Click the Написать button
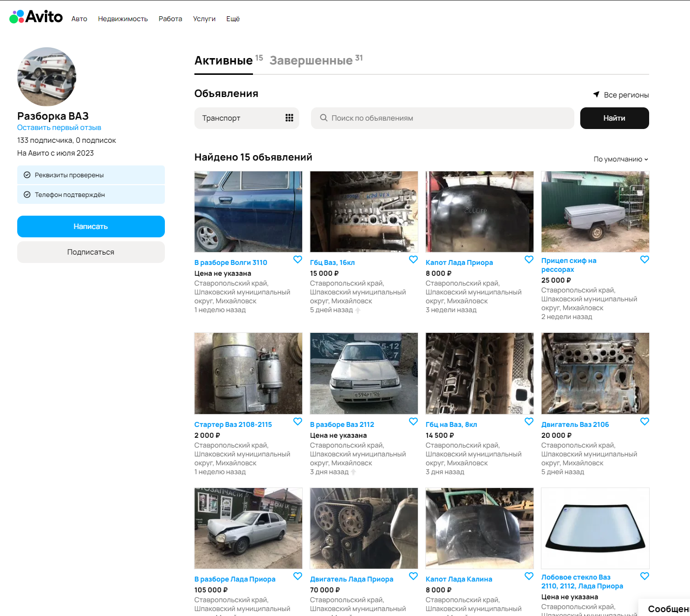Viewport: 690px width, 616px height. coord(91,227)
